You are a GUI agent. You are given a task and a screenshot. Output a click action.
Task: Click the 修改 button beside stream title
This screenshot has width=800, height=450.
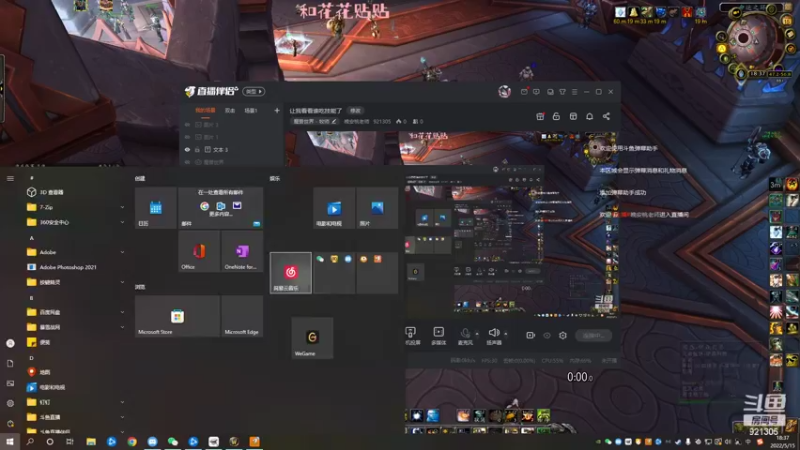355,111
